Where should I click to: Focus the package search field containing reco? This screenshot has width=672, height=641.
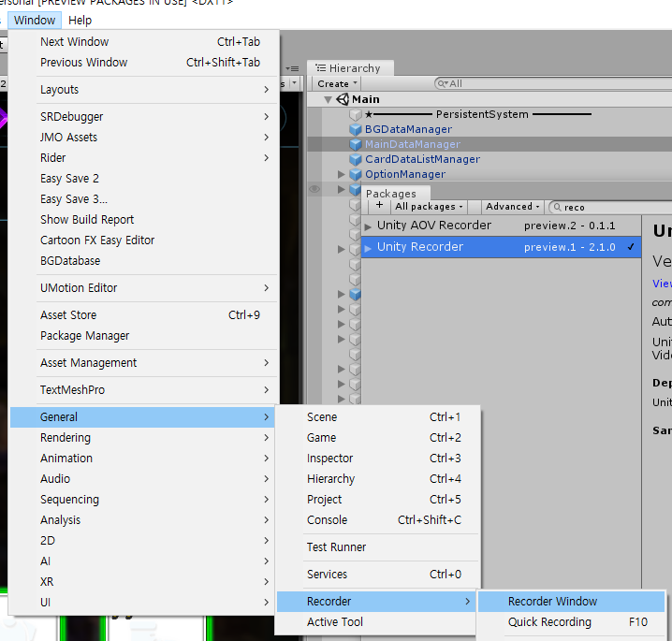click(611, 208)
